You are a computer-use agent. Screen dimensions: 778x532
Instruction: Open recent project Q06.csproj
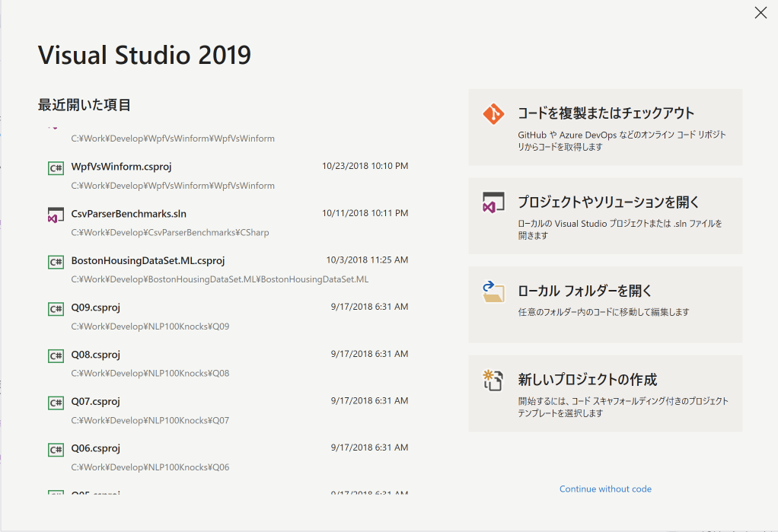point(228,457)
